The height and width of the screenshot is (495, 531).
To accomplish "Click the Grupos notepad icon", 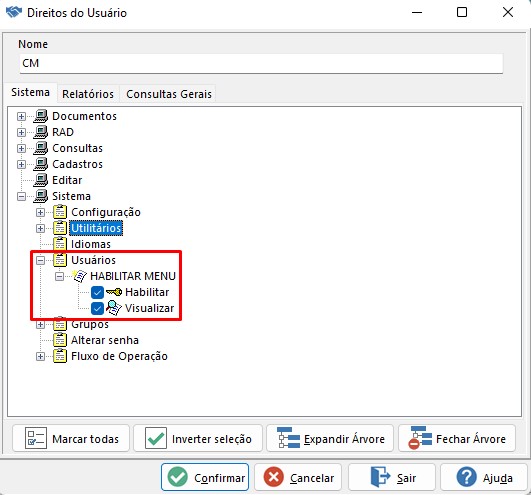I will click(x=60, y=324).
